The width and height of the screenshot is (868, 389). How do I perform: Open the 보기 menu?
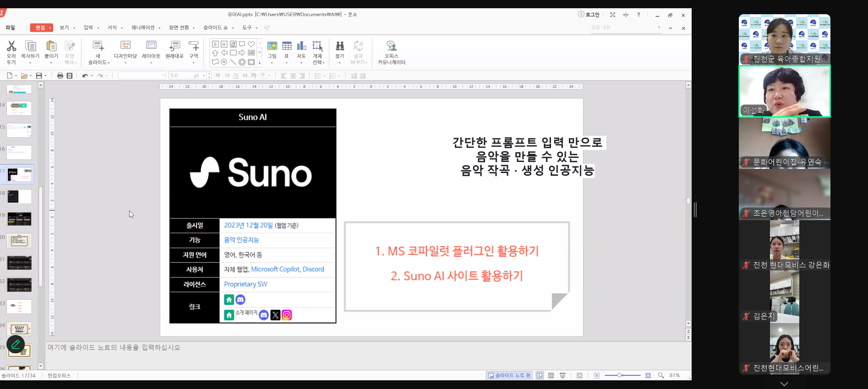pos(67,27)
